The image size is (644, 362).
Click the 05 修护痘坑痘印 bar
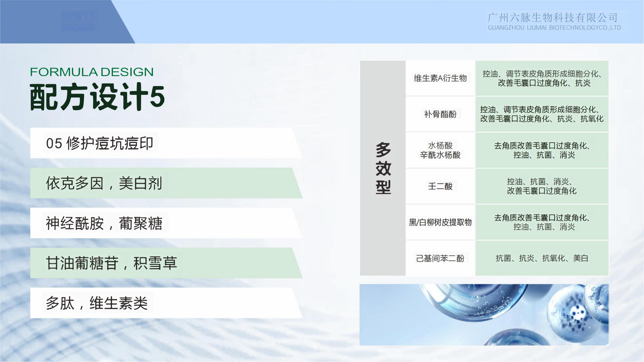coord(166,143)
